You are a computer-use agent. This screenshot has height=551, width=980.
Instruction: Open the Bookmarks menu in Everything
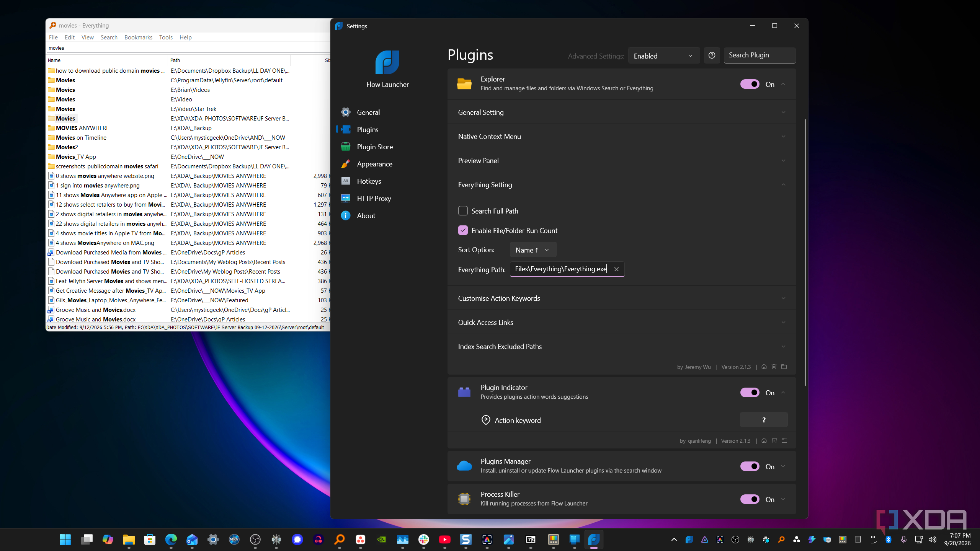click(138, 37)
